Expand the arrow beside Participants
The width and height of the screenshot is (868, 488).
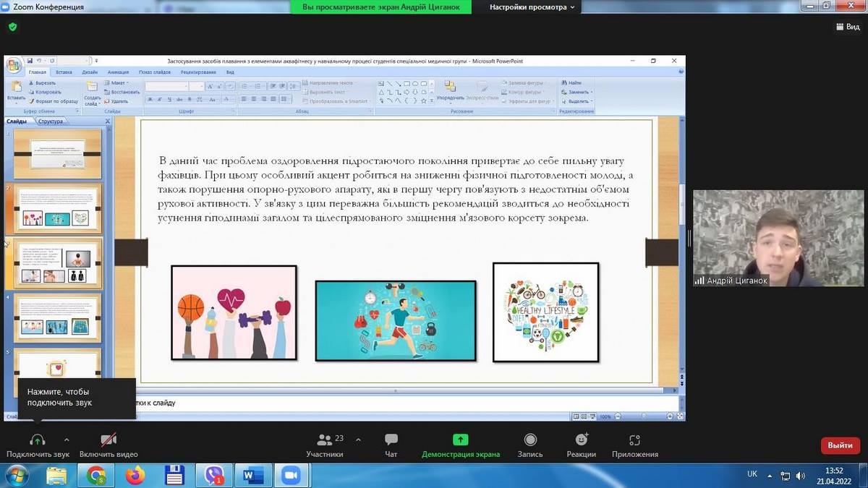click(357, 439)
